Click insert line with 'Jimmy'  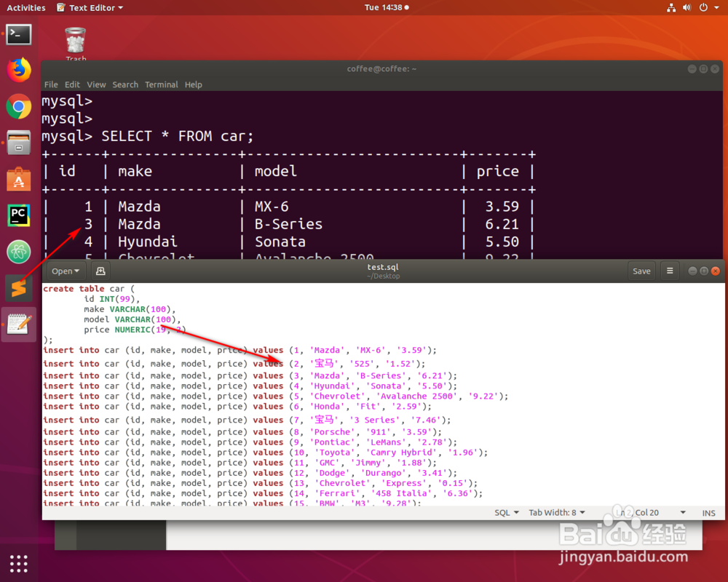pos(240,462)
